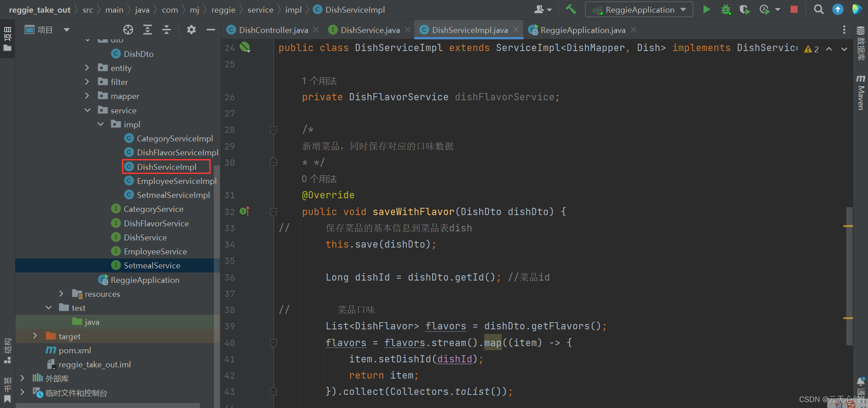
Task: Collapse the test folder
Action: coord(48,308)
